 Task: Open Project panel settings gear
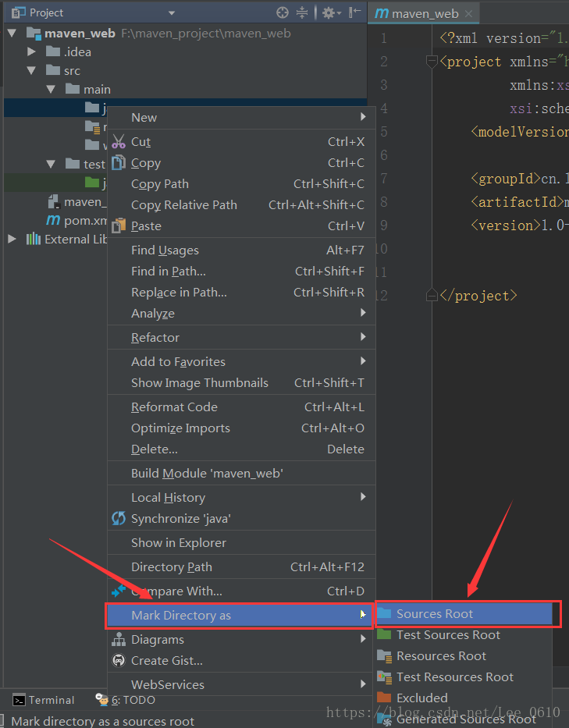[331, 12]
